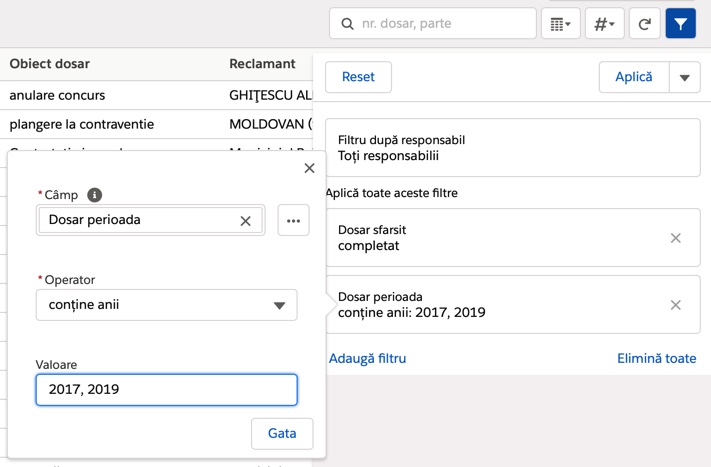Click the Elimină toate link
This screenshot has width=711, height=467.
[656, 358]
